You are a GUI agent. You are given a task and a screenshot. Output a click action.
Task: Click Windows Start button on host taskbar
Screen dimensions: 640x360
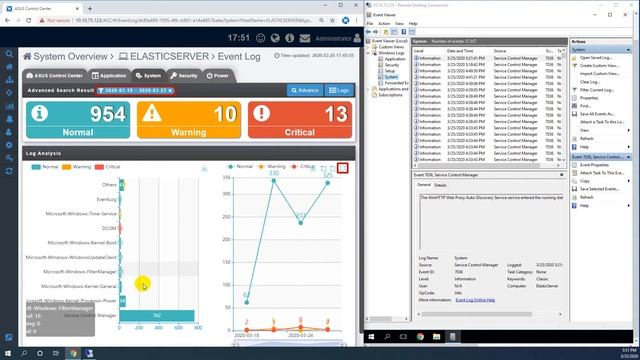8,353
